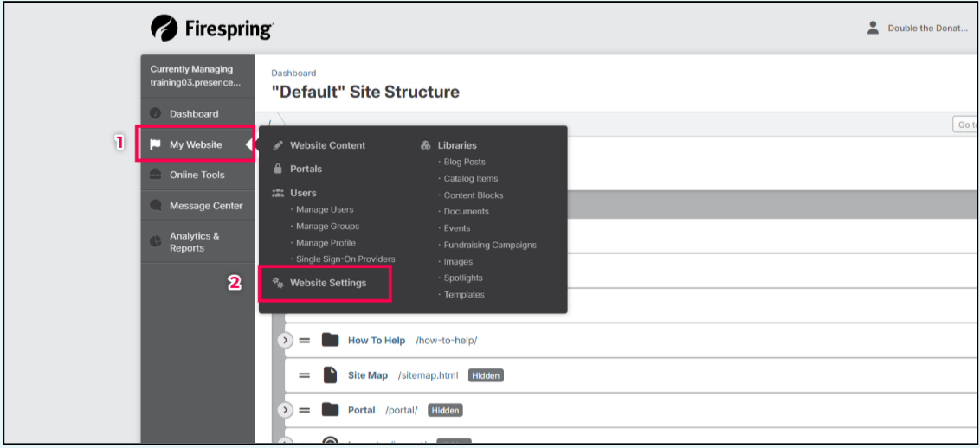Expand the How To Help folder

(x=286, y=340)
